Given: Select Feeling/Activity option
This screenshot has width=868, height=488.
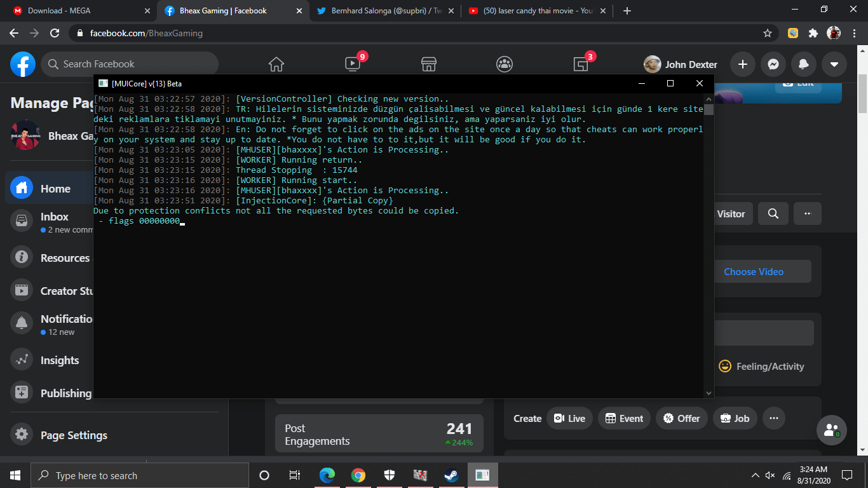Looking at the screenshot, I should click(x=761, y=366).
